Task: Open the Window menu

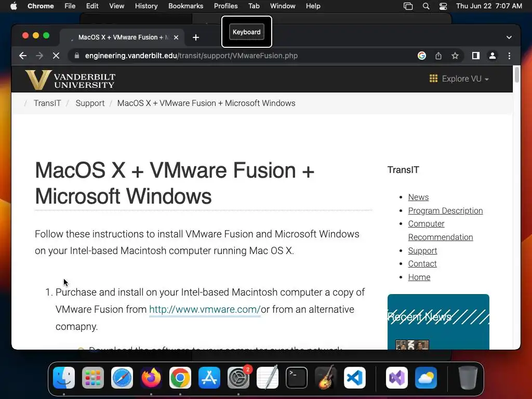Action: (x=283, y=6)
